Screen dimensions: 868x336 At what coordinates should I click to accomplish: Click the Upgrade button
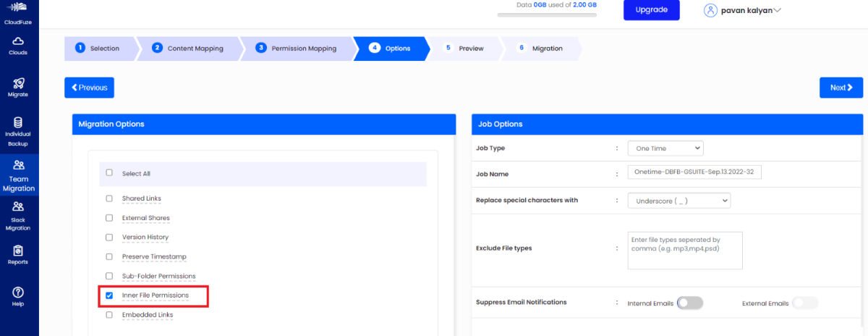click(x=651, y=10)
